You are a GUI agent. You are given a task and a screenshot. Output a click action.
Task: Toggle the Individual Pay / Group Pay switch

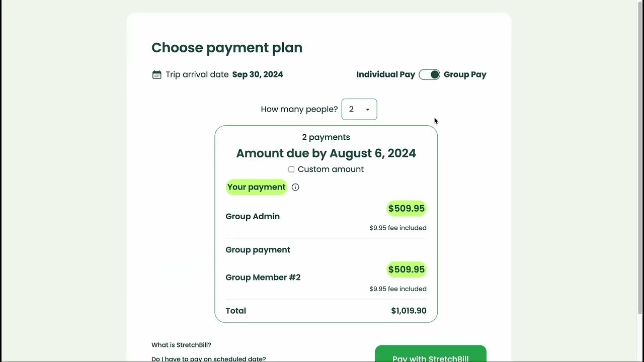coord(429,74)
